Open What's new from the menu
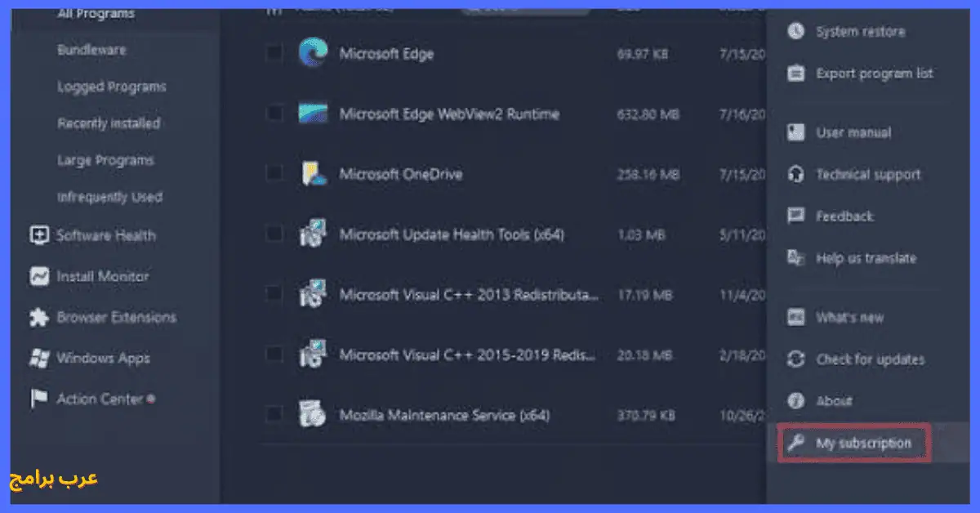Image resolution: width=980 pixels, height=513 pixels. pyautogui.click(x=849, y=318)
